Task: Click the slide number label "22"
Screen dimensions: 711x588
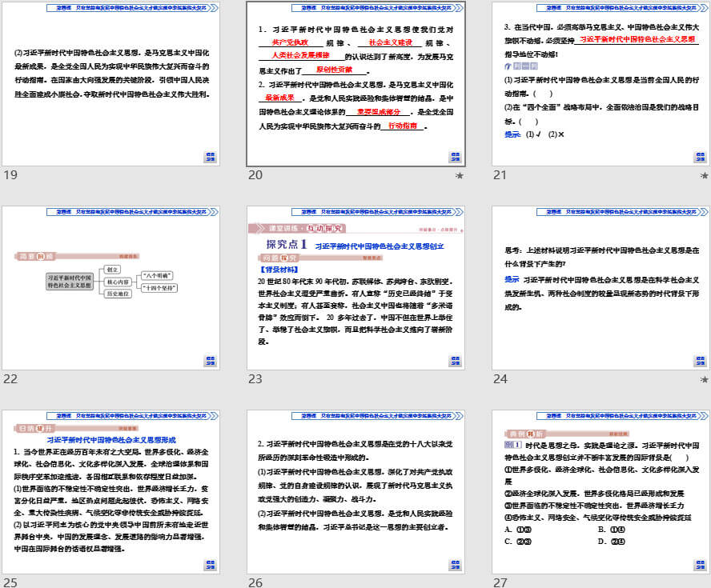Action: (10, 378)
